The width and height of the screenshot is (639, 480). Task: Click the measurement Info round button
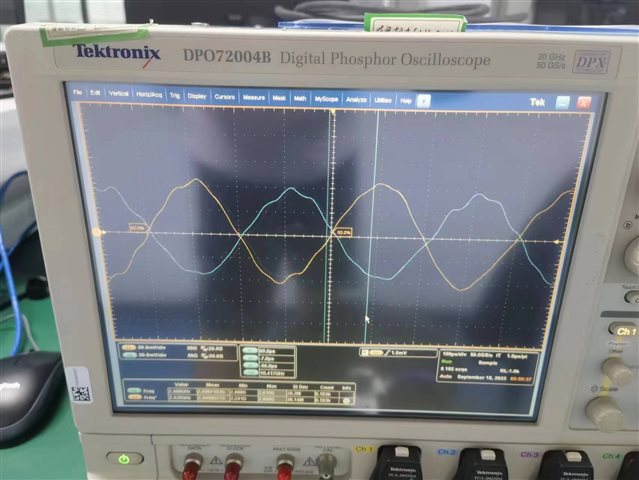click(x=347, y=401)
